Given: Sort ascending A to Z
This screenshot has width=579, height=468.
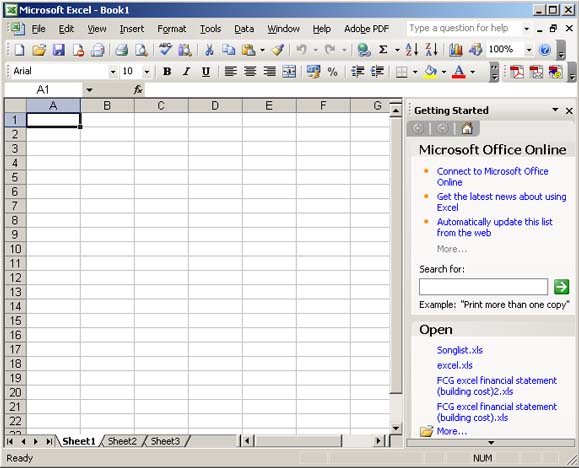Looking at the screenshot, I should coord(411,49).
